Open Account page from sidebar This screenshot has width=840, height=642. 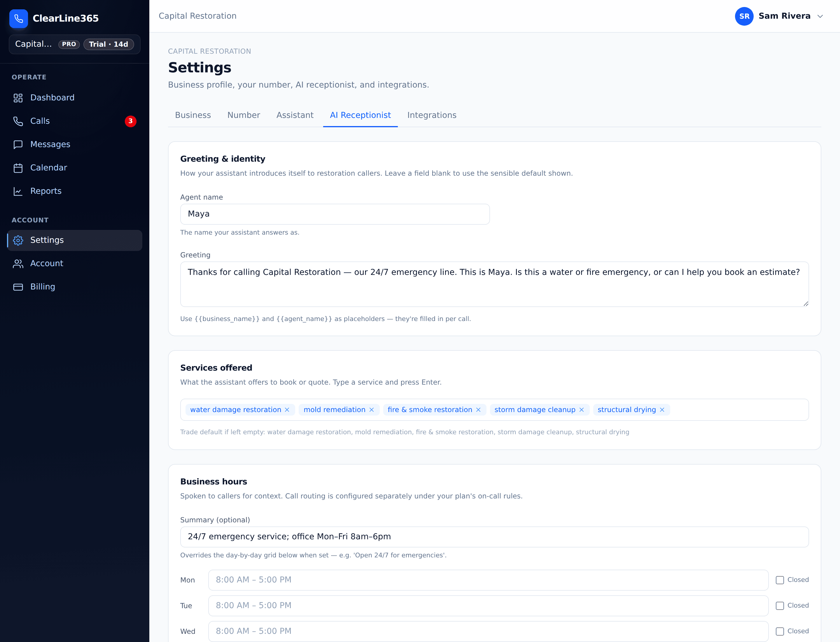click(74, 263)
